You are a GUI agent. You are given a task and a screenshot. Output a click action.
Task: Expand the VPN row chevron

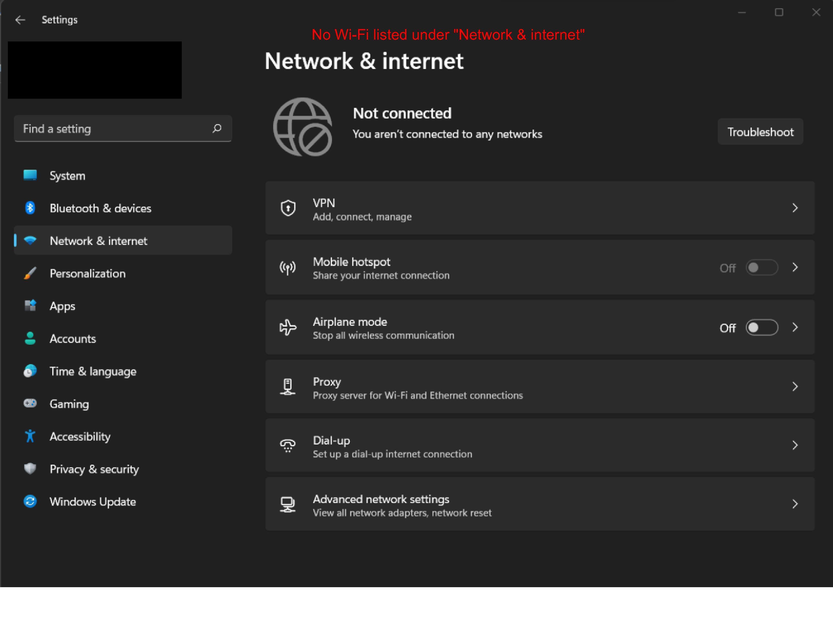pos(795,208)
